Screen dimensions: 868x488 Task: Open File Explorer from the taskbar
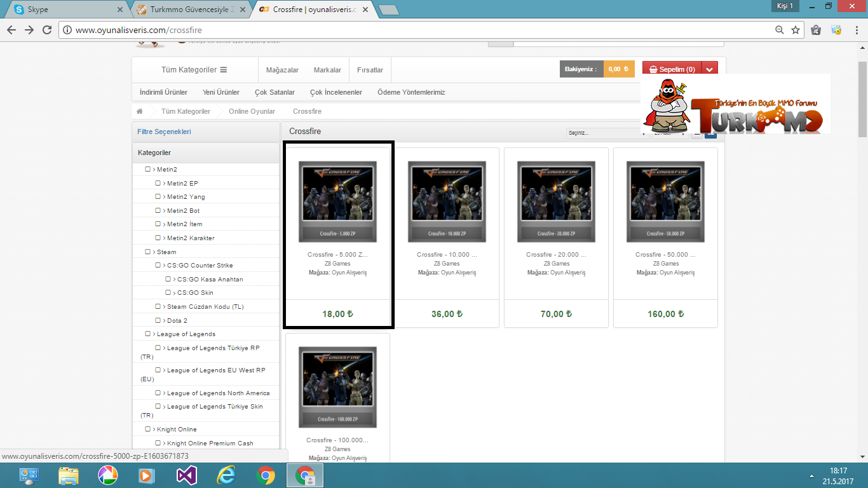tap(68, 475)
